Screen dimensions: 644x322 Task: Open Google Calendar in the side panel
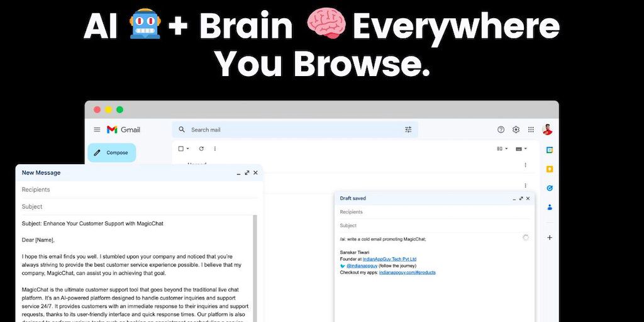point(550,150)
